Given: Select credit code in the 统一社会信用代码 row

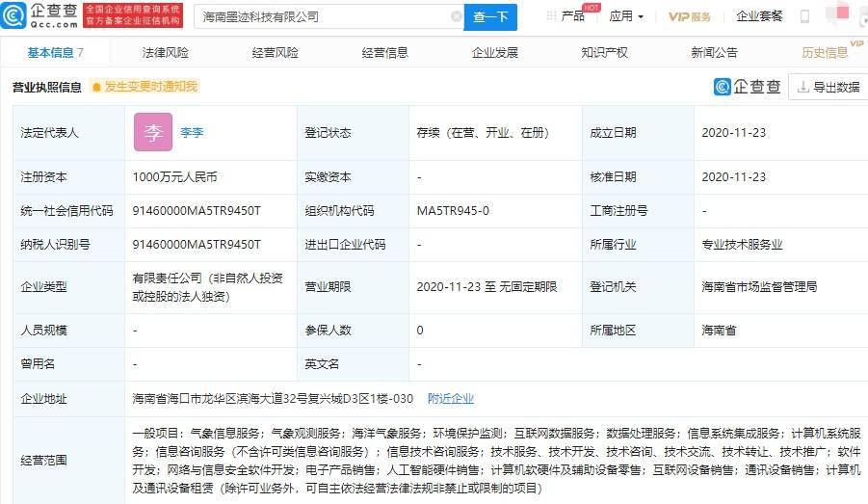Looking at the screenshot, I should 196,210.
